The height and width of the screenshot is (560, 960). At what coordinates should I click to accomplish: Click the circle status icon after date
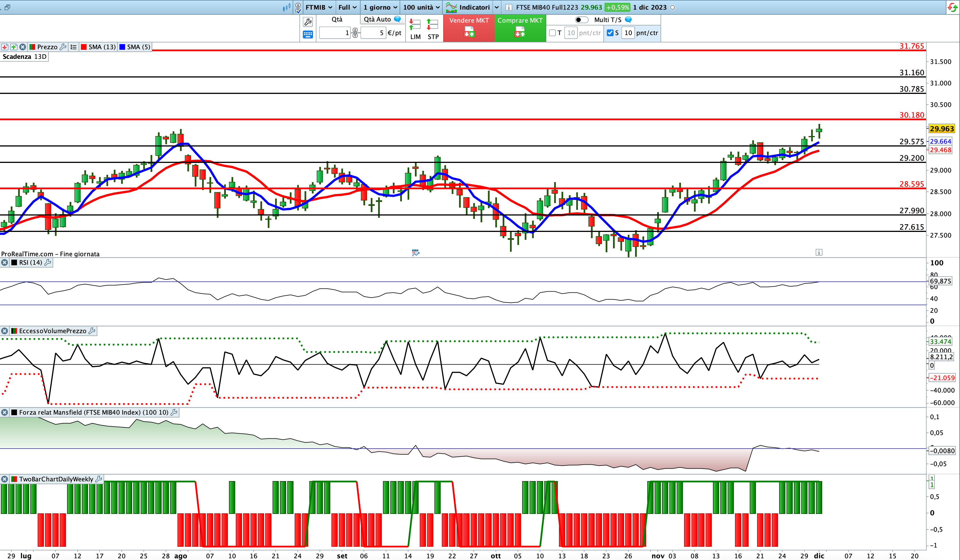(x=672, y=7)
